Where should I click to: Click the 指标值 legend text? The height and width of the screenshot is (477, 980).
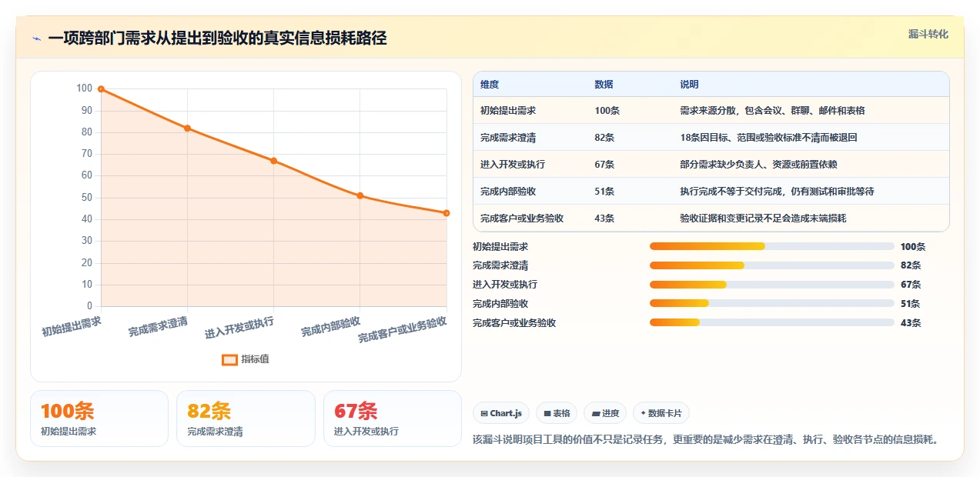tap(255, 359)
